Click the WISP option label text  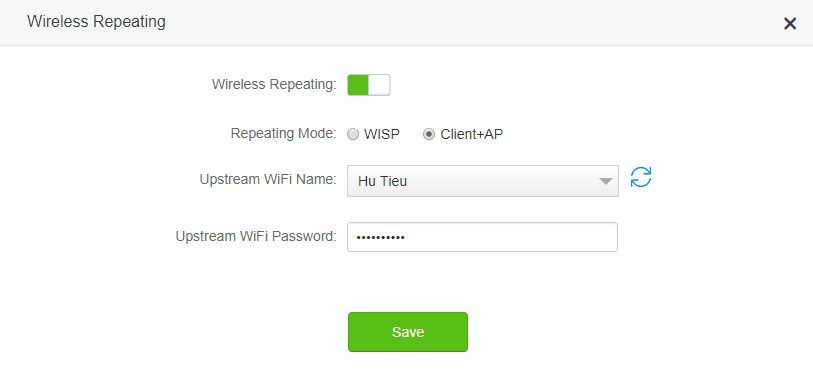pos(382,134)
